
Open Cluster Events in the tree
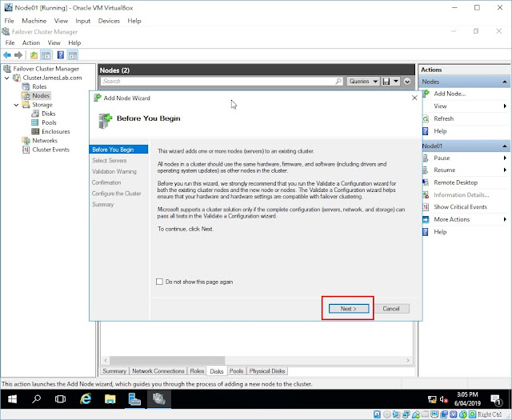[50, 150]
